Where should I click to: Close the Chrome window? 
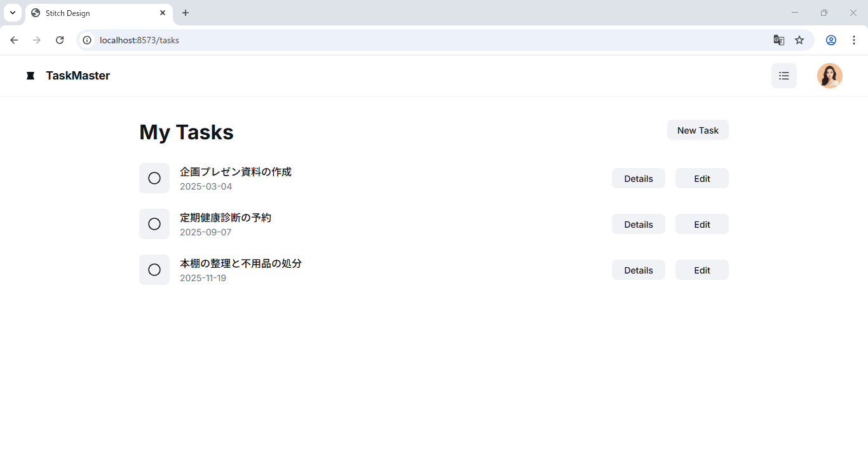tap(853, 13)
